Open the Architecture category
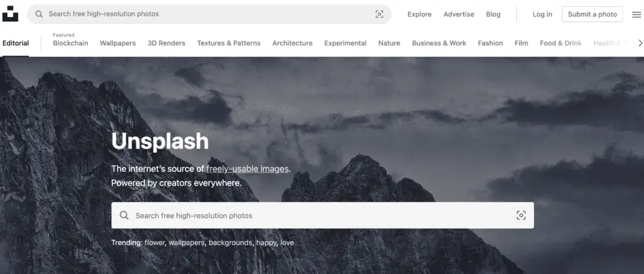 292,43
